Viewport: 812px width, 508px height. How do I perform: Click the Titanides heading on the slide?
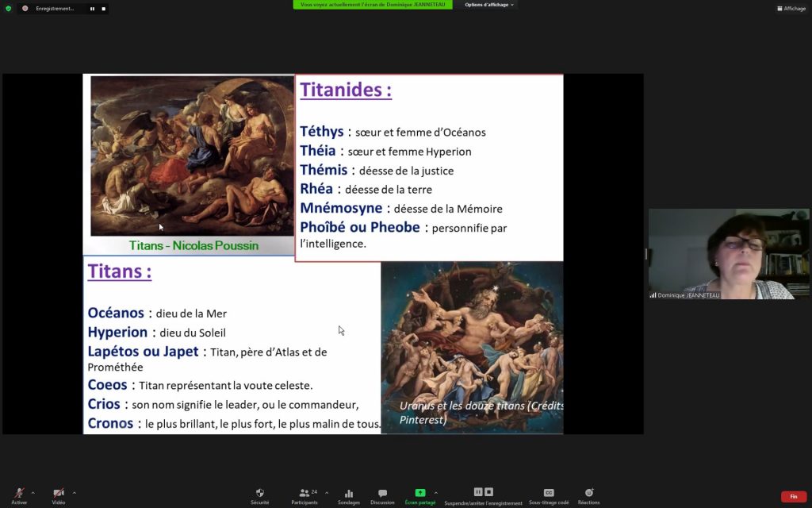click(x=346, y=90)
